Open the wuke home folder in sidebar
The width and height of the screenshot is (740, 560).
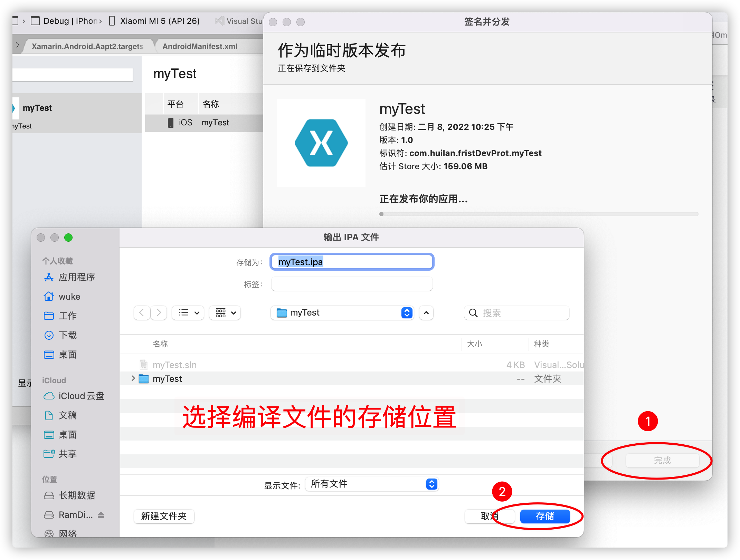[69, 297]
